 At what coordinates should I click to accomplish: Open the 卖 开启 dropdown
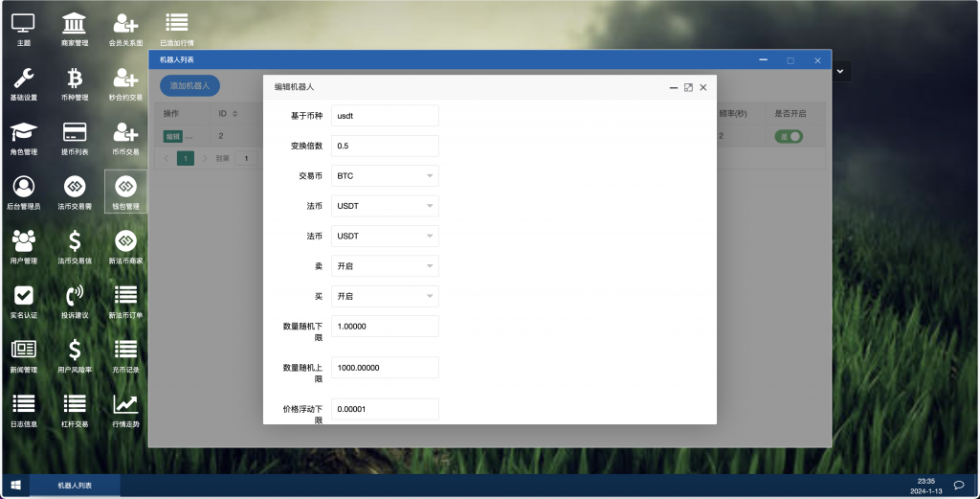(385, 265)
